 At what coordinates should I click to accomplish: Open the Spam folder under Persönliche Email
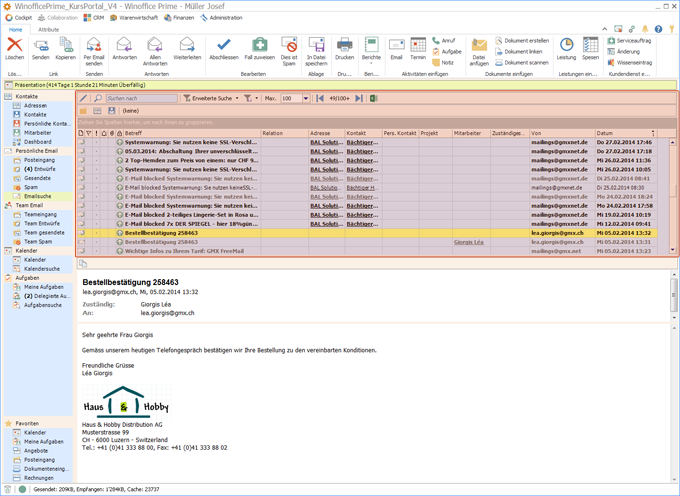point(31,187)
